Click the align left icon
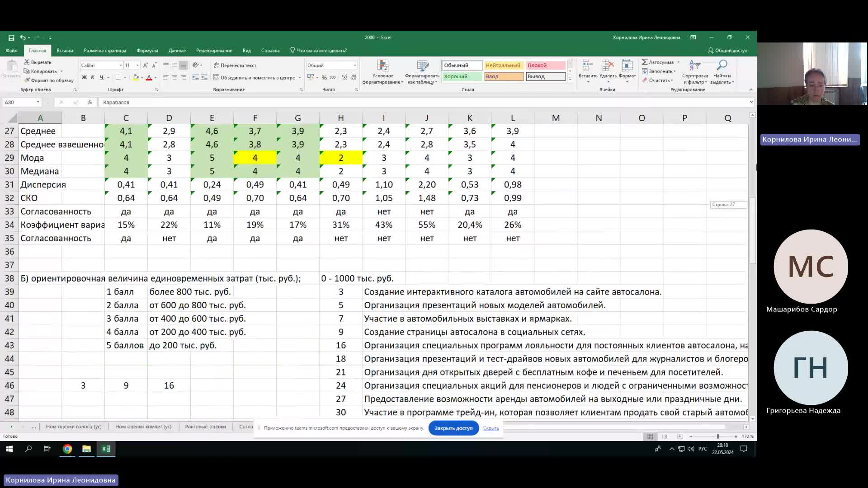The image size is (868, 488). (166, 78)
